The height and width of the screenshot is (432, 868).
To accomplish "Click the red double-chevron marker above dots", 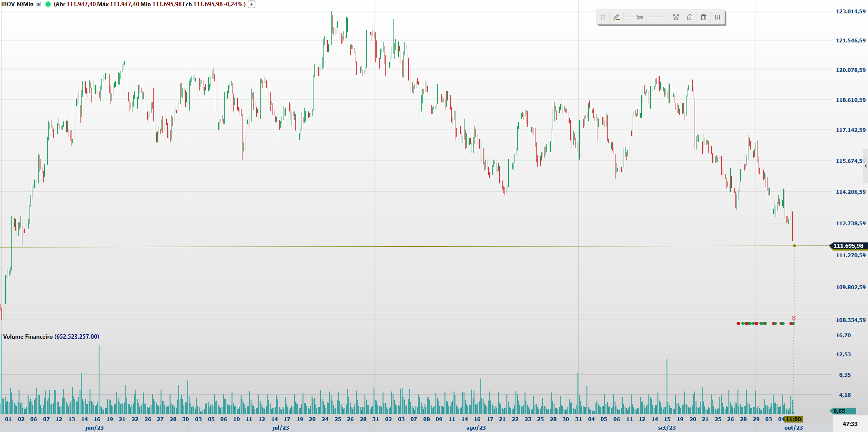I will tap(793, 318).
